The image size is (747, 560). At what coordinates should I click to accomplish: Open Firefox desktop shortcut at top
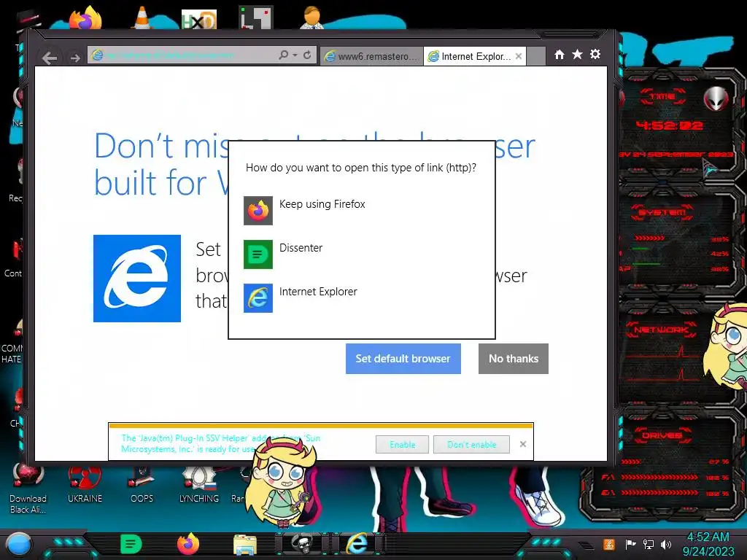[86, 18]
